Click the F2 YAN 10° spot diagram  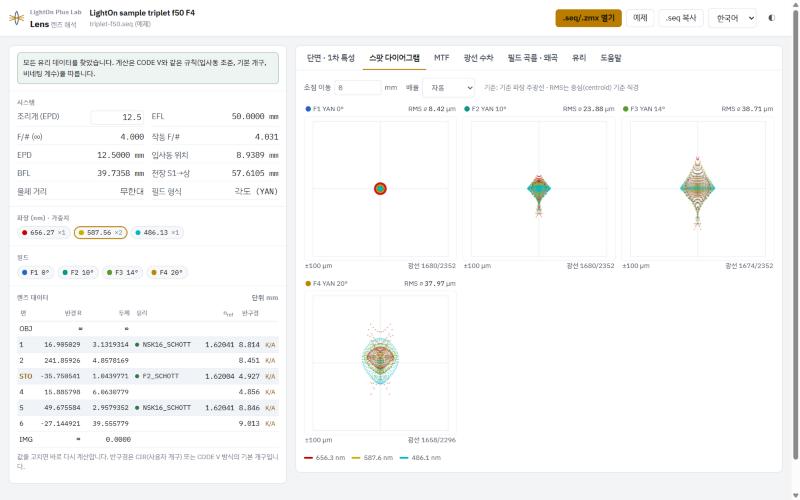[539, 189]
